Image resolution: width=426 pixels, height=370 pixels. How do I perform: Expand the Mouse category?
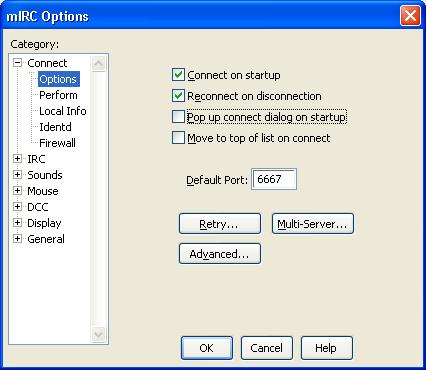pos(17,191)
